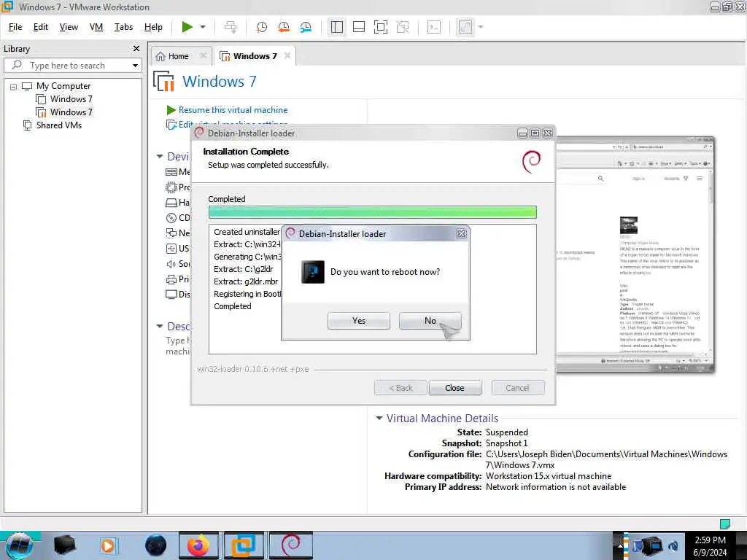Enter full screen mode icon
This screenshot has height=560, width=747.
[x=381, y=27]
